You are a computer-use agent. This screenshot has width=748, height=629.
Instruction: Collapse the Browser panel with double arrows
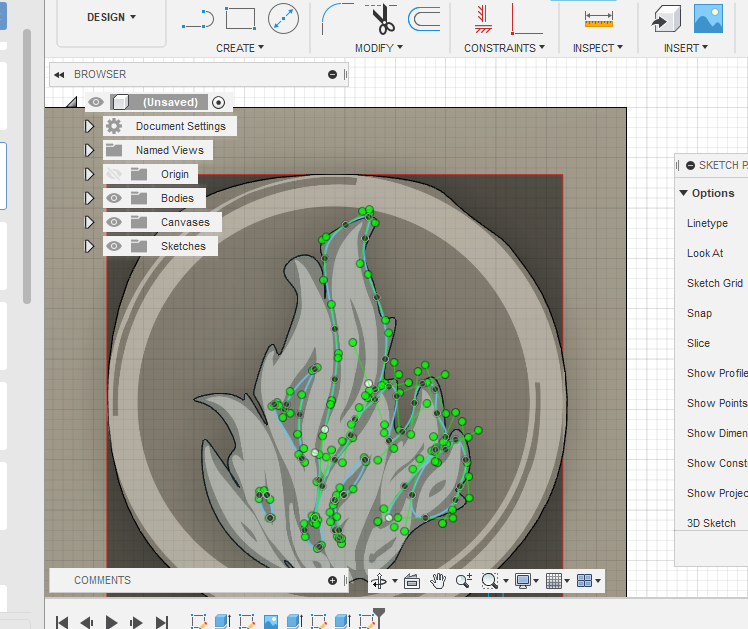pos(59,75)
